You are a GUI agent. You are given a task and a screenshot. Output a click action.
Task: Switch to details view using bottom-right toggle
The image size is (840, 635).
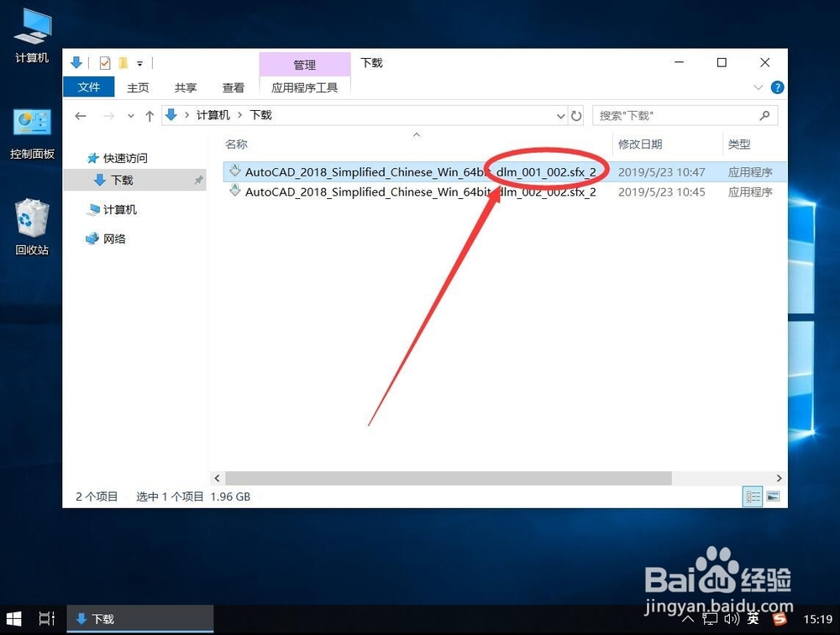click(752, 496)
